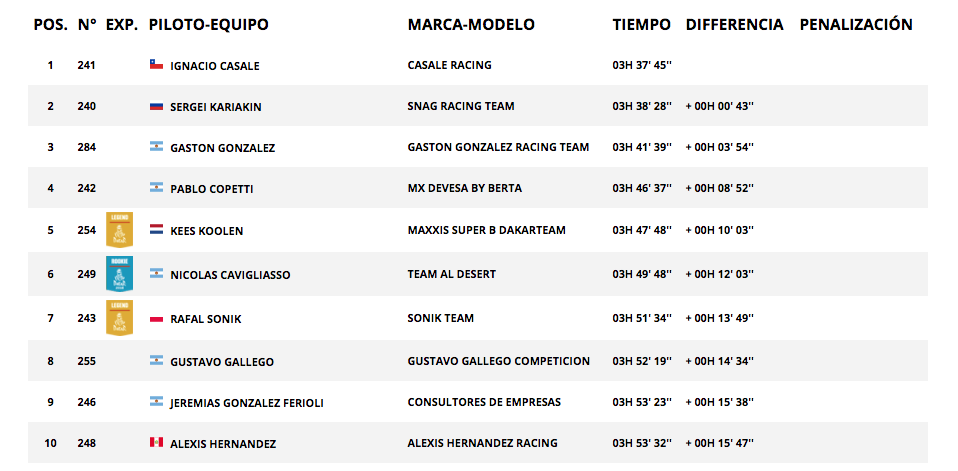Click the blue Rookie badge for Nicolas Cavigliasso

(119, 273)
